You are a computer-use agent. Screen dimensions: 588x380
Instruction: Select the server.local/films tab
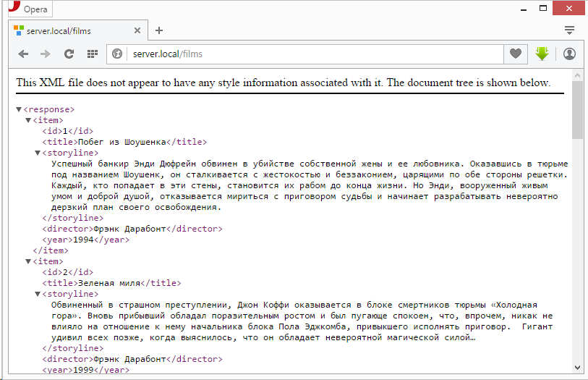(78, 30)
